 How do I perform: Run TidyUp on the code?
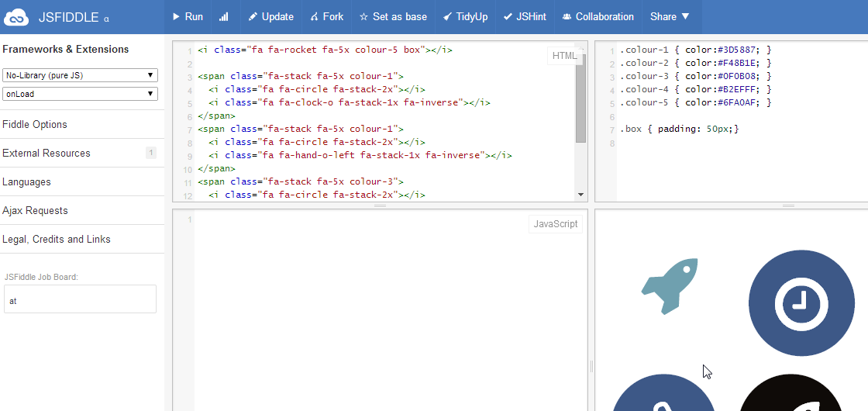tap(466, 16)
